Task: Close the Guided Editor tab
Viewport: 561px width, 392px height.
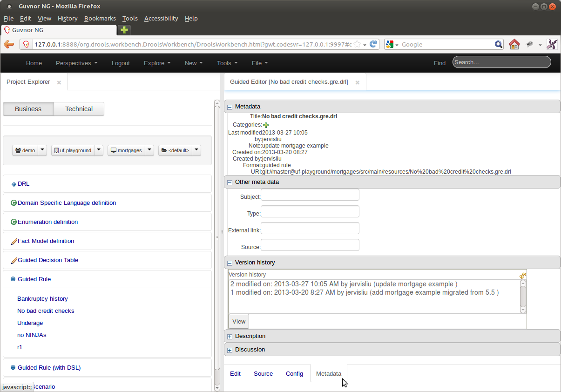Action: pos(358,82)
